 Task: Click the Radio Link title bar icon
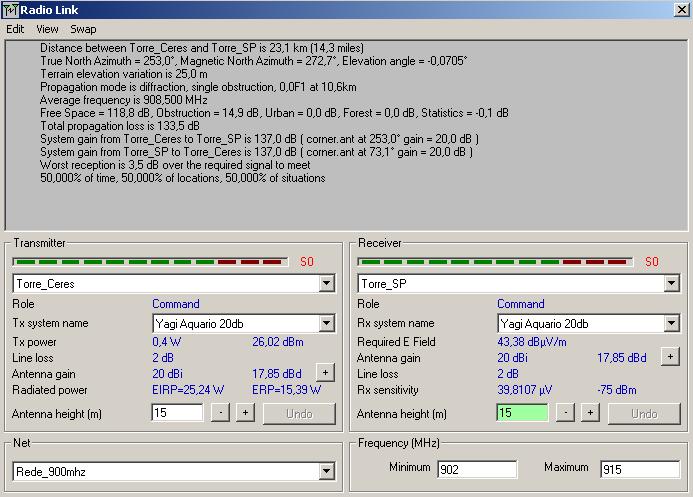click(11, 10)
